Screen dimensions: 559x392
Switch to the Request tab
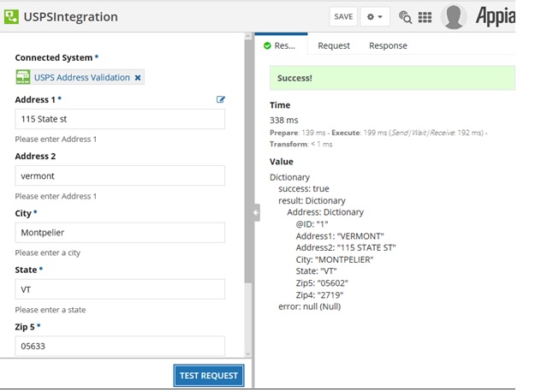[x=333, y=45]
